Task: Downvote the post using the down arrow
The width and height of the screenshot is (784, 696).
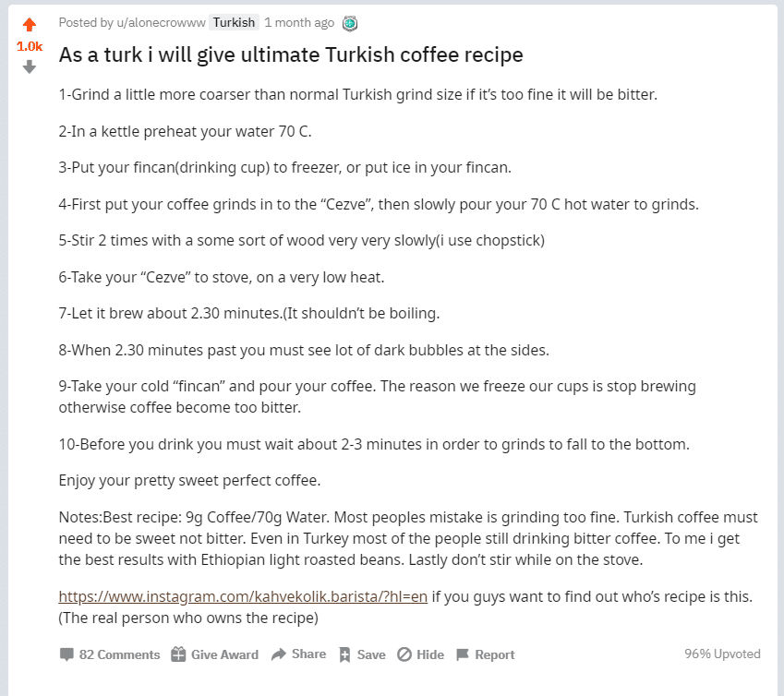Action: point(29,66)
